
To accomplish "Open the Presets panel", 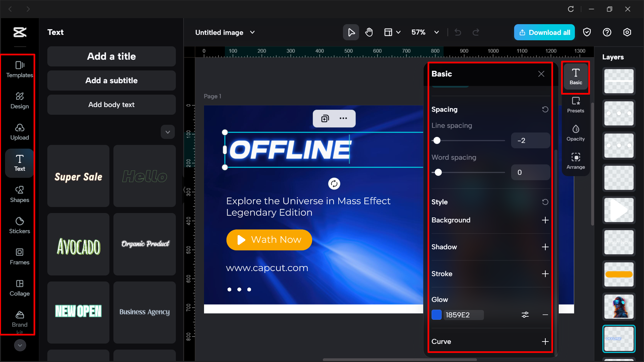I will pyautogui.click(x=576, y=105).
